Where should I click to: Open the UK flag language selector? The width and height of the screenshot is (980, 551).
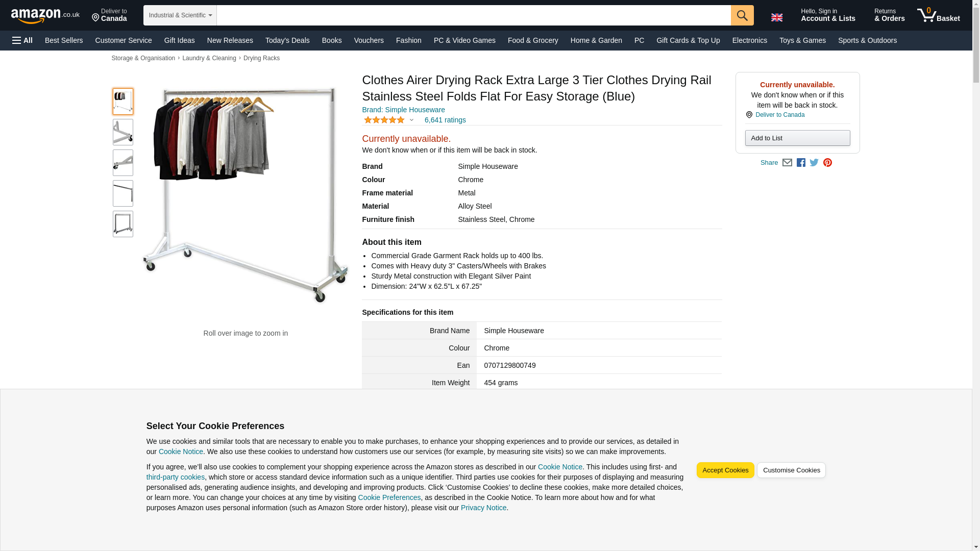(777, 17)
